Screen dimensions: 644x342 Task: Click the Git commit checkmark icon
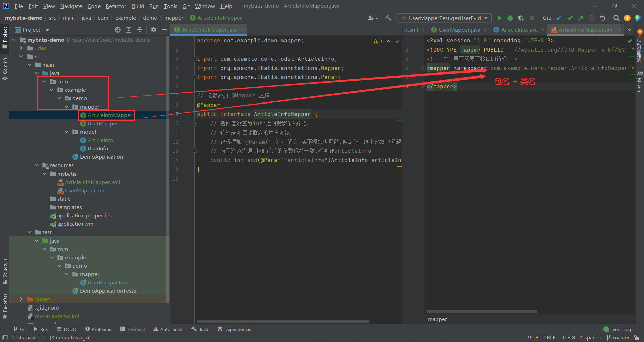[x=570, y=18]
